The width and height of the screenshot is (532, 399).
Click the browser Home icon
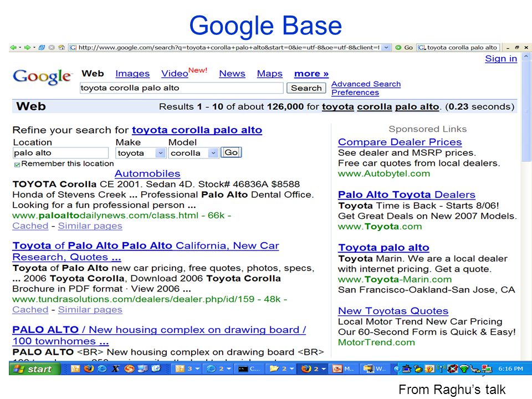62,48
